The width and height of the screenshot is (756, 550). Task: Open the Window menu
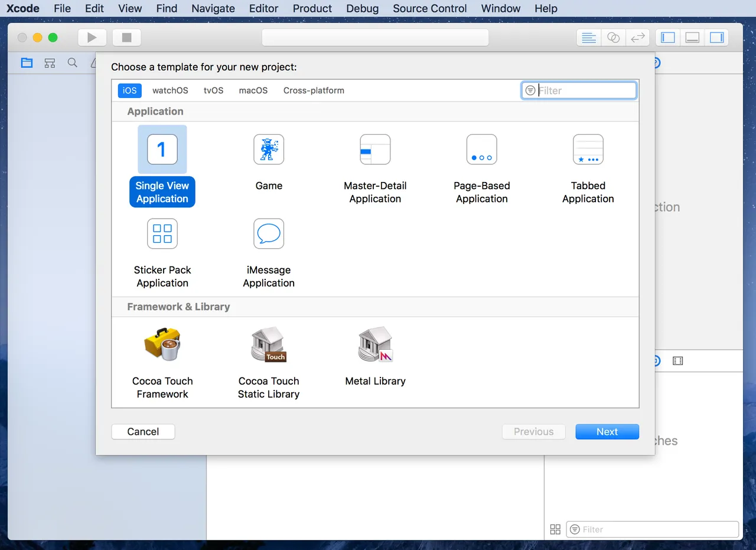[501, 8]
